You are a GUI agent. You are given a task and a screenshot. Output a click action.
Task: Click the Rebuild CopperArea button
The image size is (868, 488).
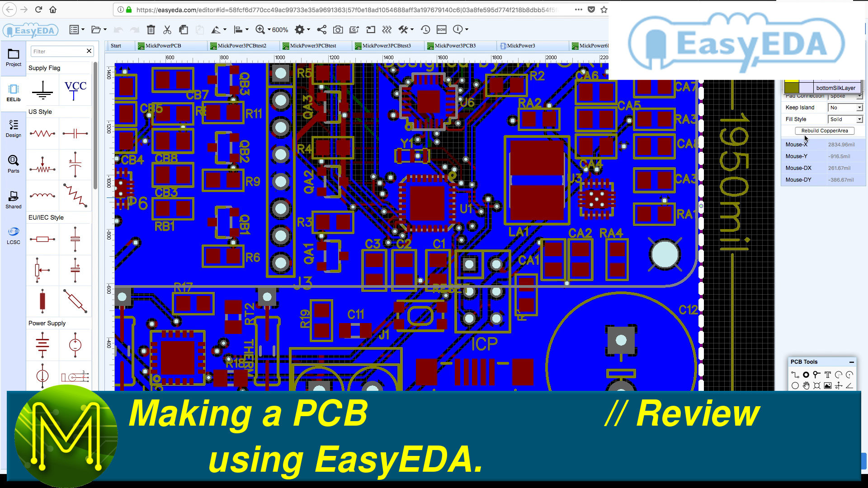pos(825,131)
